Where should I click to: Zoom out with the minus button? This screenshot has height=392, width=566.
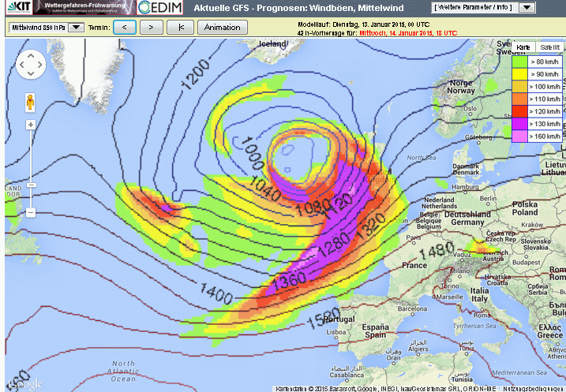click(x=31, y=212)
